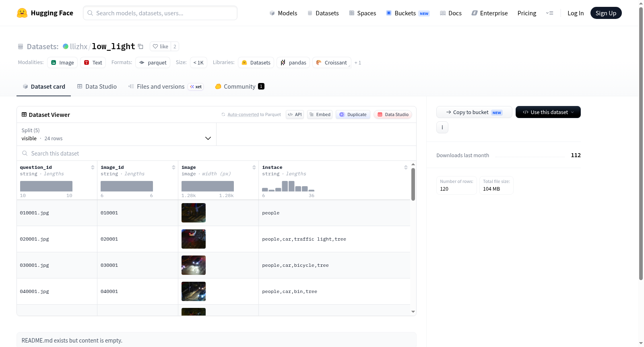Show the additional +1 libraries
644x347 pixels.
(x=357, y=62)
